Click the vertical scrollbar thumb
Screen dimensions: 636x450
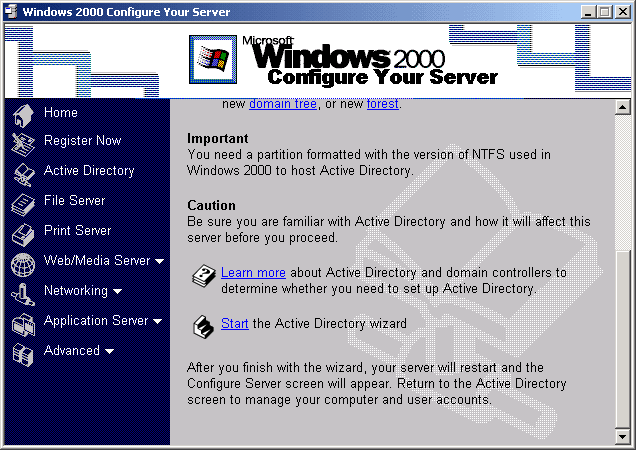pos(622,339)
